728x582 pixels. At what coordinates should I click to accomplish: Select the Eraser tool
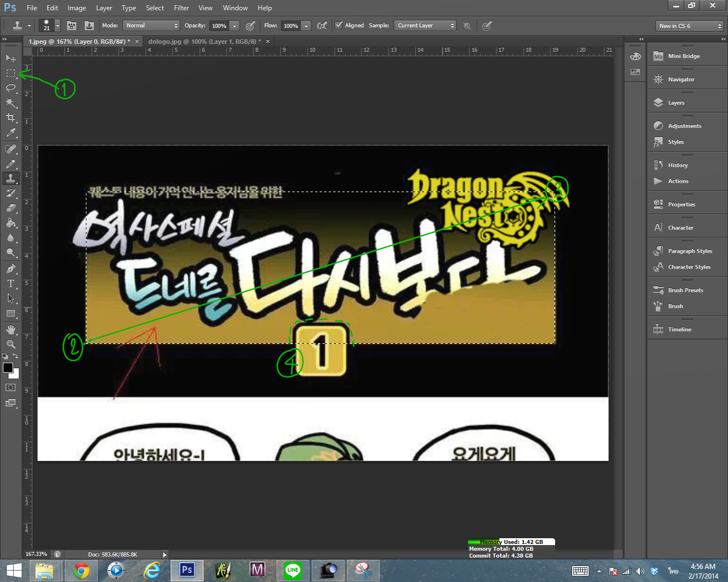(11, 208)
